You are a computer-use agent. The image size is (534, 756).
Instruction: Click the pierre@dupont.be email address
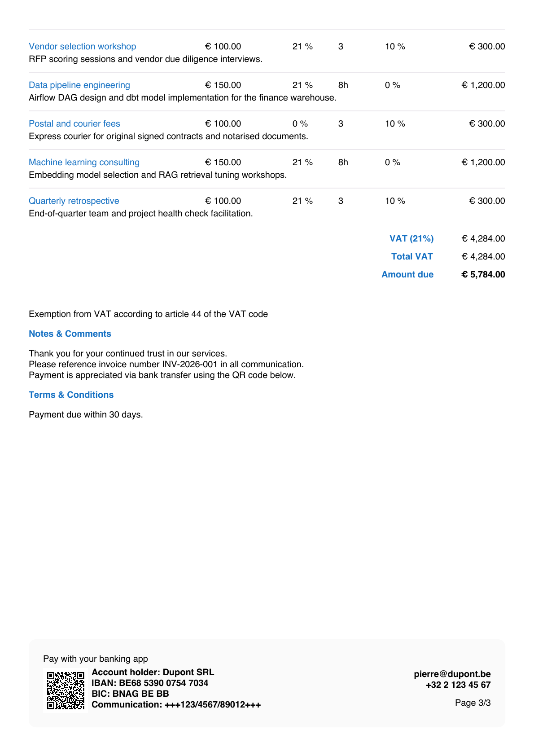(x=452, y=674)
